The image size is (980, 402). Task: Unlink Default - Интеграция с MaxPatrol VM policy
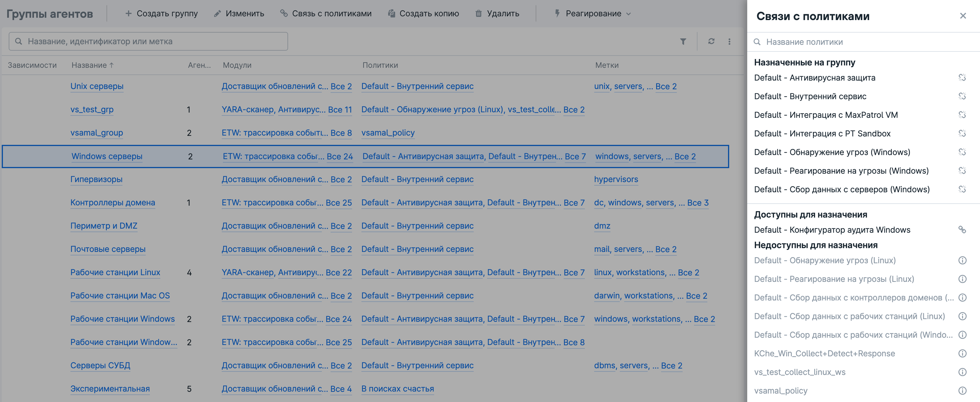pos(962,115)
